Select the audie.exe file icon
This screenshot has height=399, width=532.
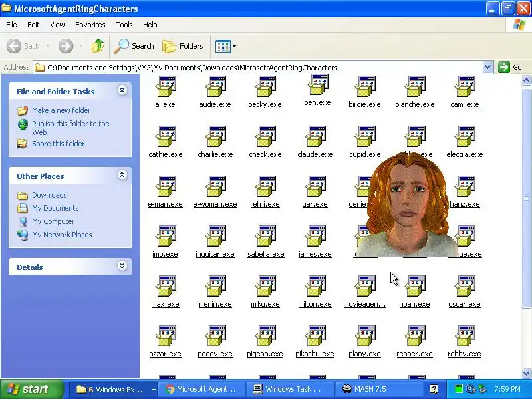(215, 86)
